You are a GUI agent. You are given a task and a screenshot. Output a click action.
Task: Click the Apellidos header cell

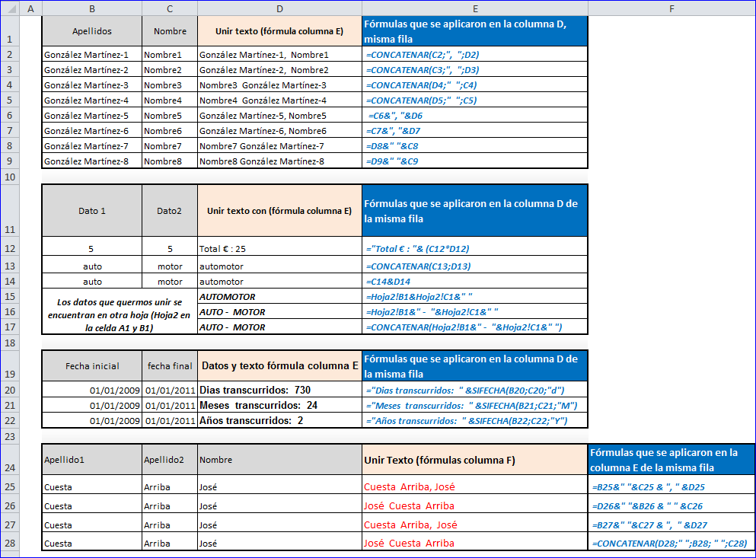pyautogui.click(x=92, y=31)
